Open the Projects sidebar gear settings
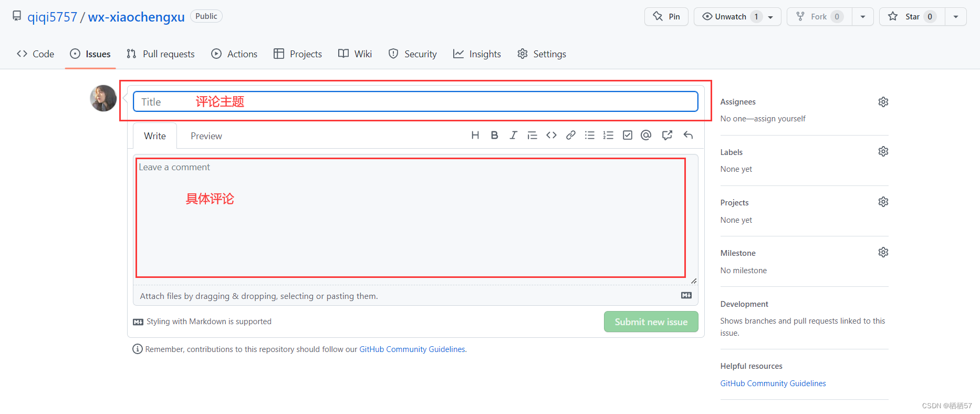This screenshot has width=980, height=414. tap(883, 202)
